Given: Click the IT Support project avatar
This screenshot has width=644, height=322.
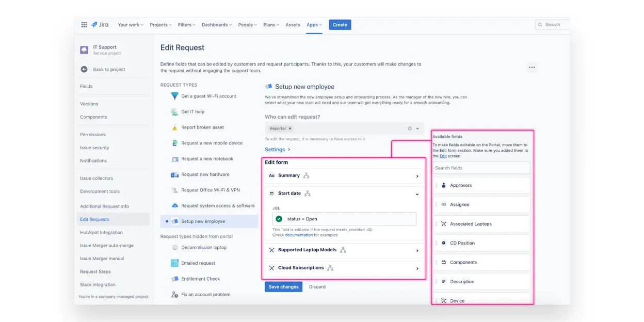Looking at the screenshot, I should click(84, 50).
